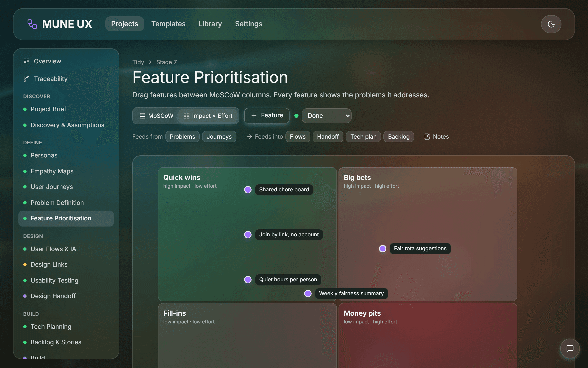Click the Overview grid icon
The image size is (588, 368).
point(27,61)
